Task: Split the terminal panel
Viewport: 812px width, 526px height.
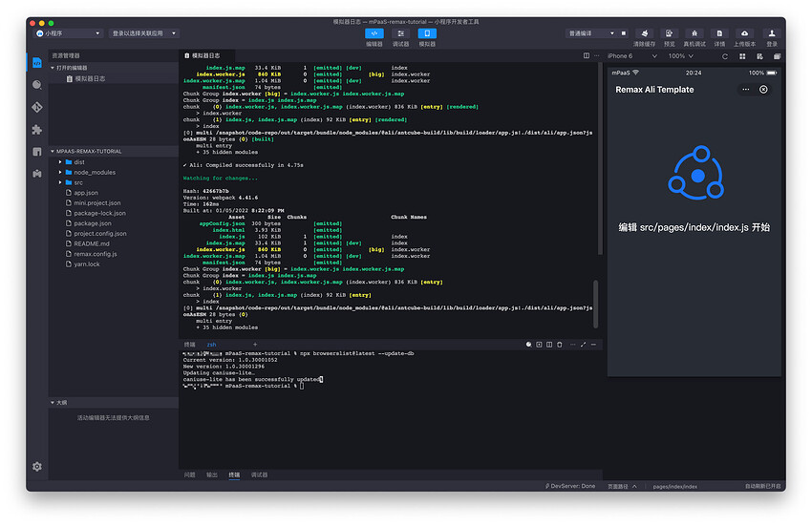Action: point(549,345)
